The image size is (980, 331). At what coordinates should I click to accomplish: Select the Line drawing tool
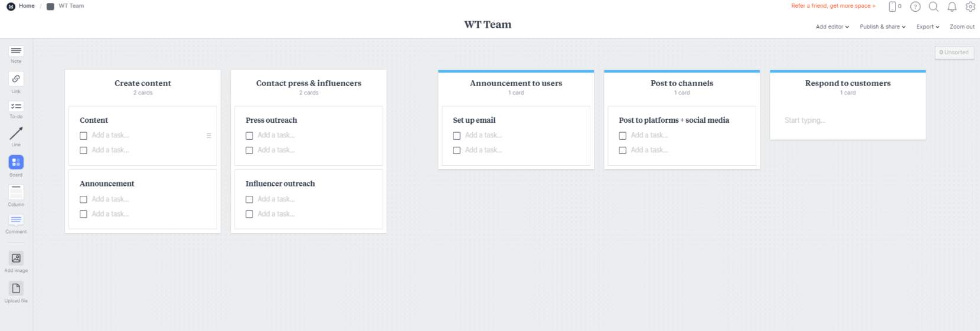point(16,133)
